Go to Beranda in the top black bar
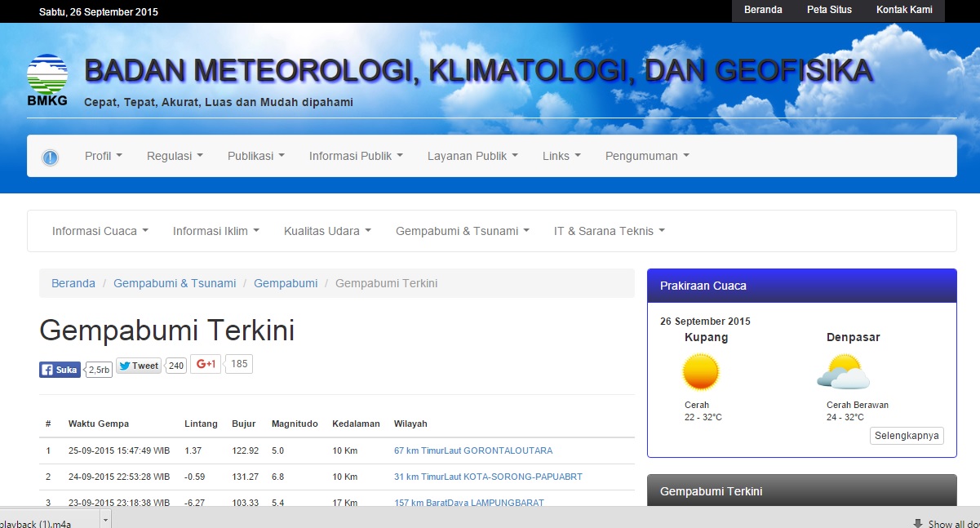The width and height of the screenshot is (980, 528). (x=763, y=10)
